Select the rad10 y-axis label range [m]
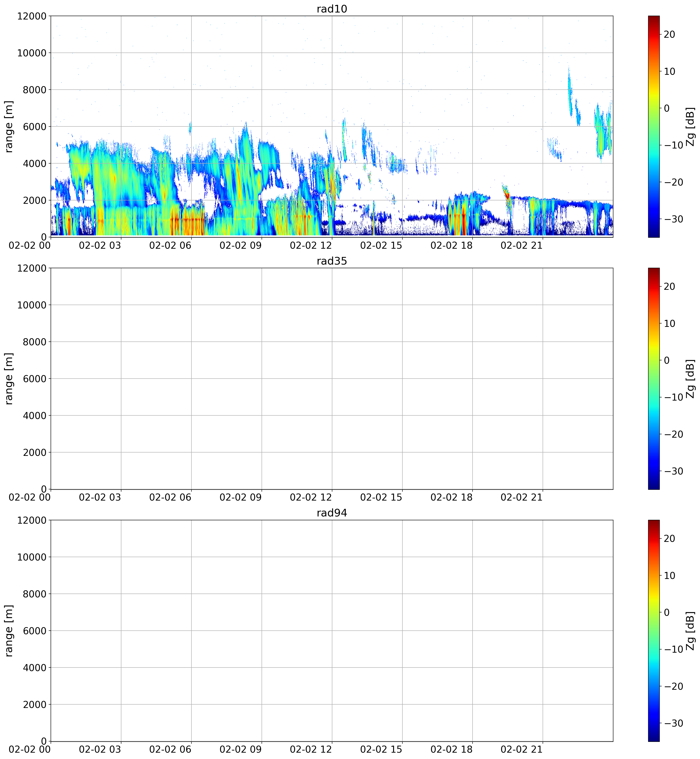The image size is (700, 759). click(x=9, y=126)
